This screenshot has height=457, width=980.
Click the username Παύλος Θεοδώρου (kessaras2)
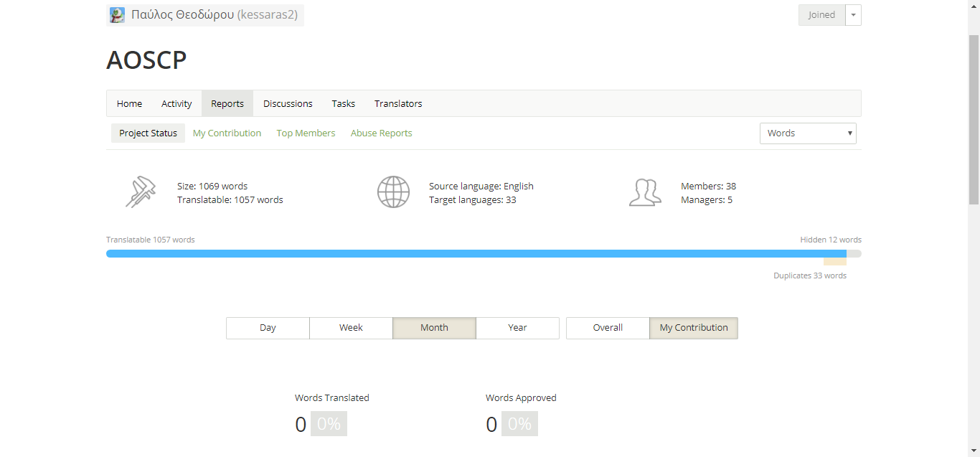[x=215, y=15]
